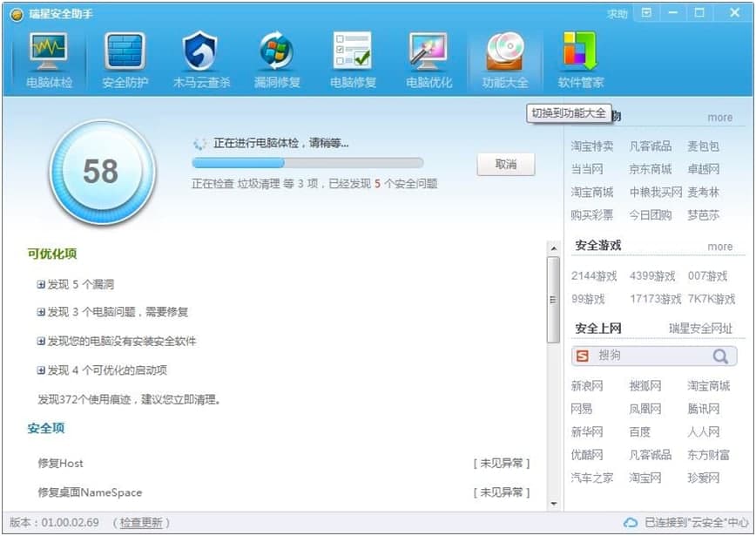Open 瑞星安全网址 link
The width and height of the screenshot is (756, 536).
pos(700,329)
